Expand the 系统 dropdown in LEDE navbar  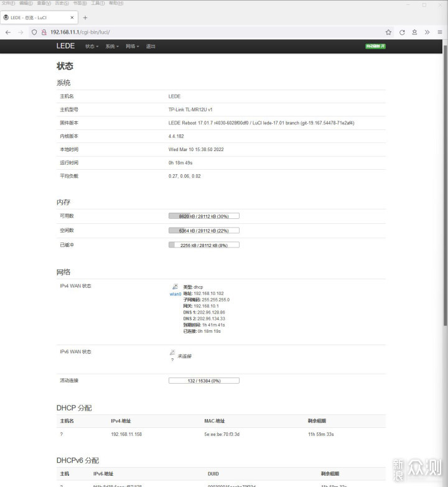click(x=112, y=46)
